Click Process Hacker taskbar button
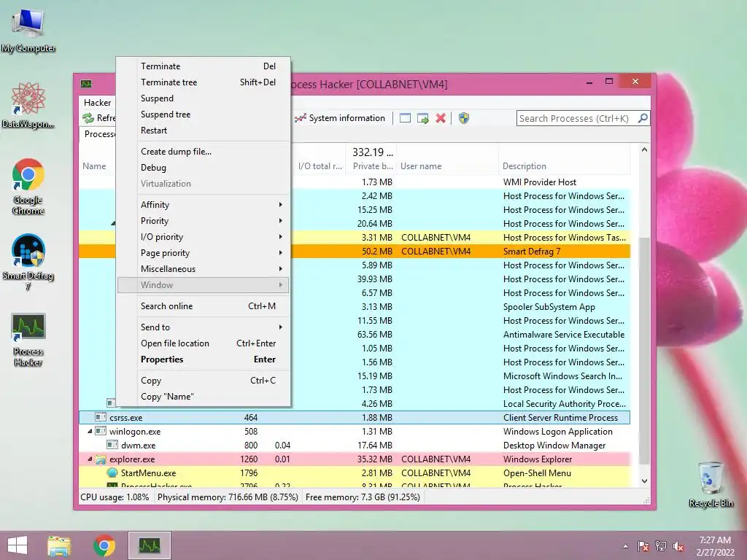 coord(150,545)
